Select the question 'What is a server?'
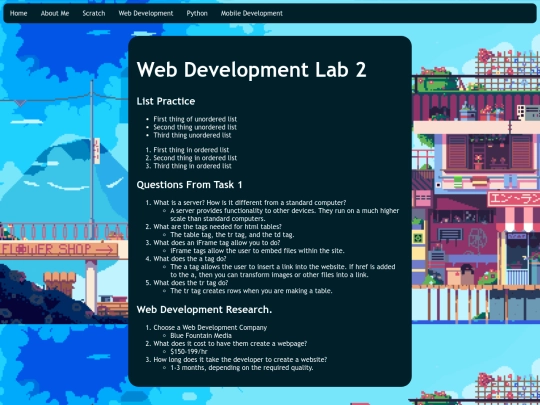540x405 pixels. point(250,202)
